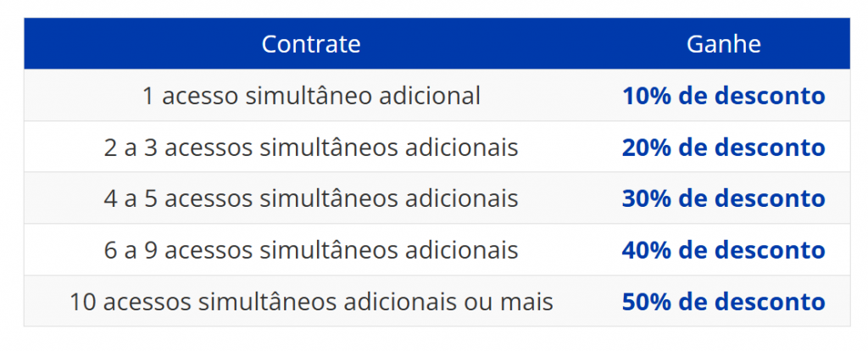Select '1 acesso simultâneo adicional' cell
Screen dimensions: 868x351
tap(311, 96)
